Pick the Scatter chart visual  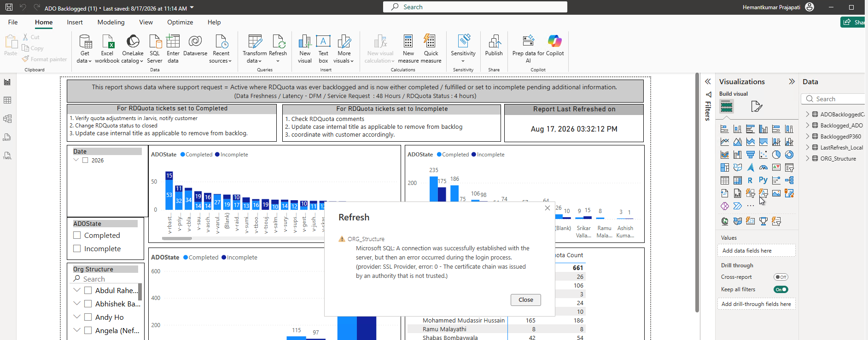click(763, 155)
